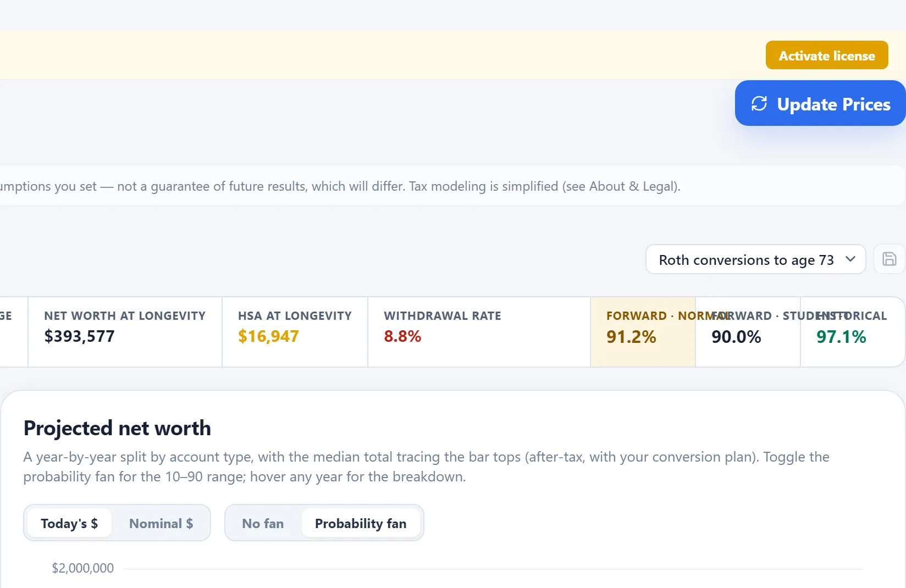The image size is (906, 588).
Task: Click the $2,000,000 chart axis label
Action: pyautogui.click(x=83, y=568)
